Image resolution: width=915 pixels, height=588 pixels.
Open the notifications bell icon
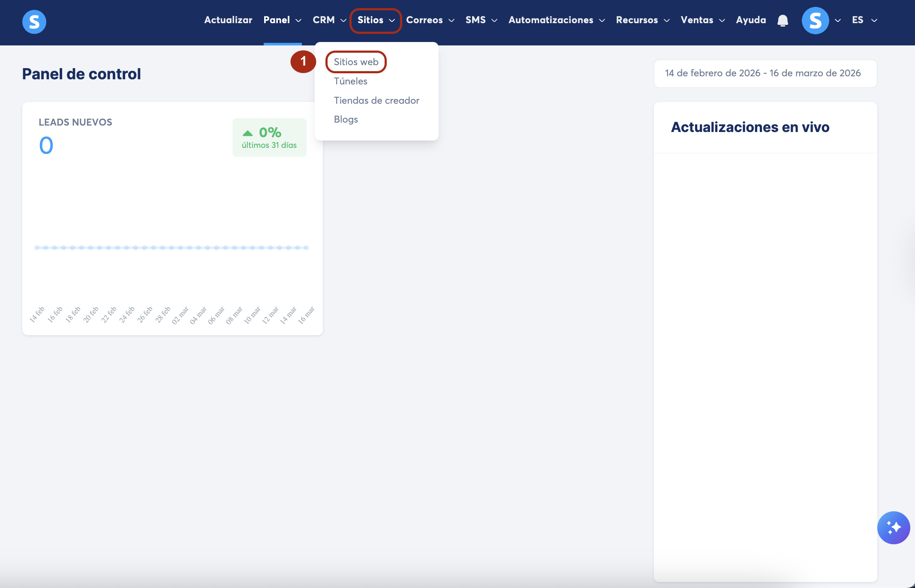783,21
